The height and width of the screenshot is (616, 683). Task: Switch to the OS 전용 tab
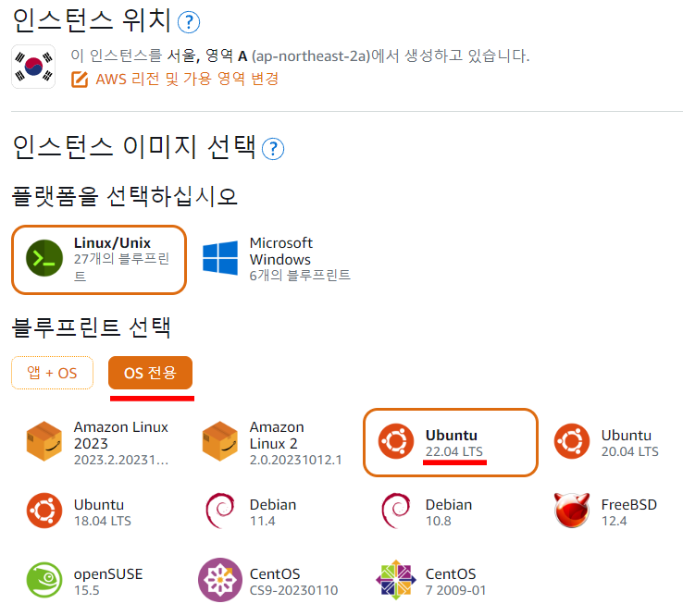[x=150, y=373]
